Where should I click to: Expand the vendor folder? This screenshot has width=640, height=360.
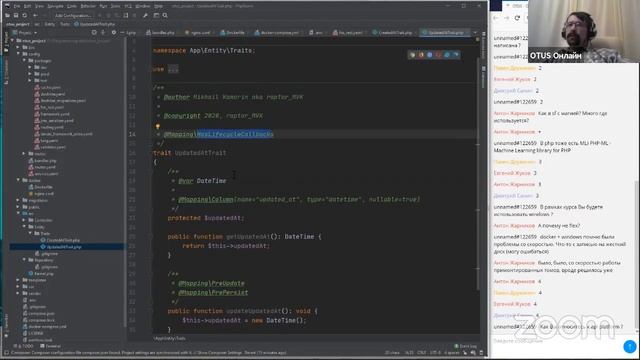(18, 293)
